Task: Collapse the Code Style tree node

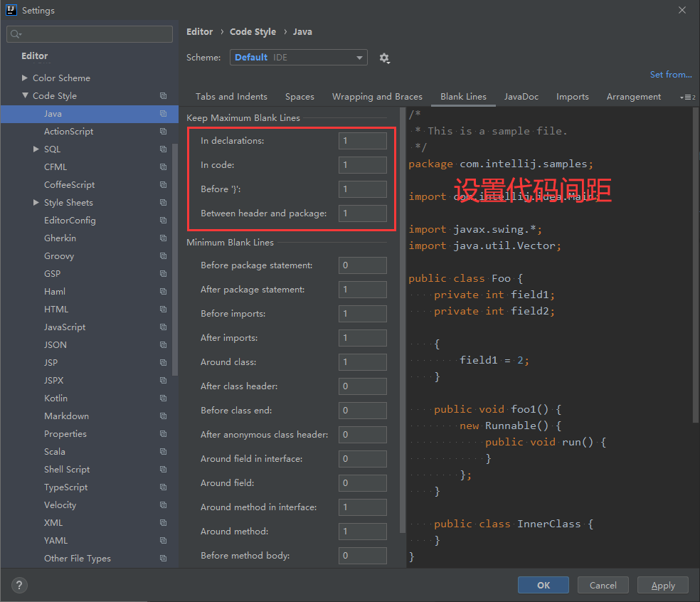Action: 25,95
